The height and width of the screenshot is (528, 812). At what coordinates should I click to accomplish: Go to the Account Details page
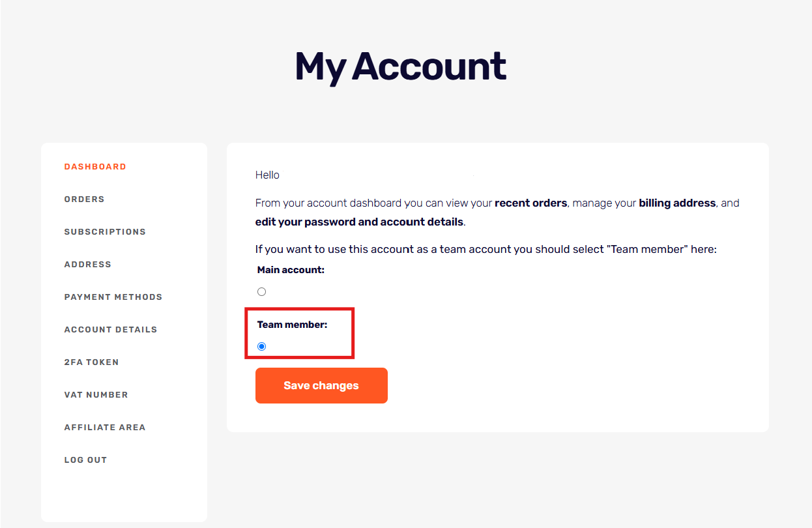tap(110, 330)
